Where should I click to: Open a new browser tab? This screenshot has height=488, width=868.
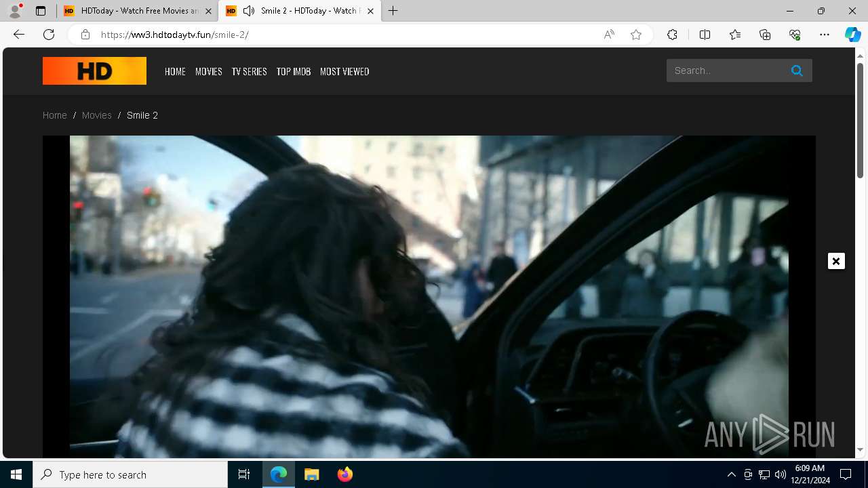coord(393,11)
